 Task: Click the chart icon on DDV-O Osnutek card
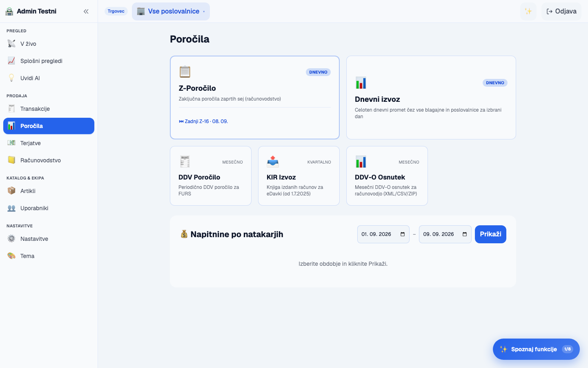click(x=361, y=162)
